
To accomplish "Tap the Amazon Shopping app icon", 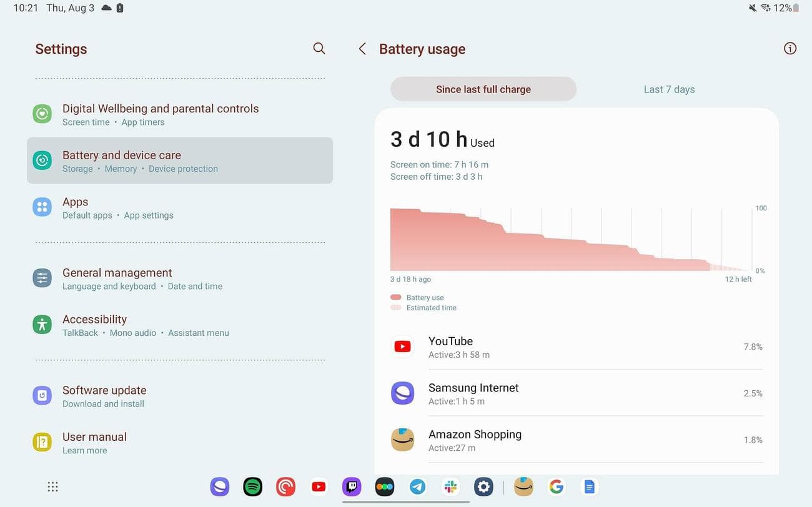I will tap(402, 439).
